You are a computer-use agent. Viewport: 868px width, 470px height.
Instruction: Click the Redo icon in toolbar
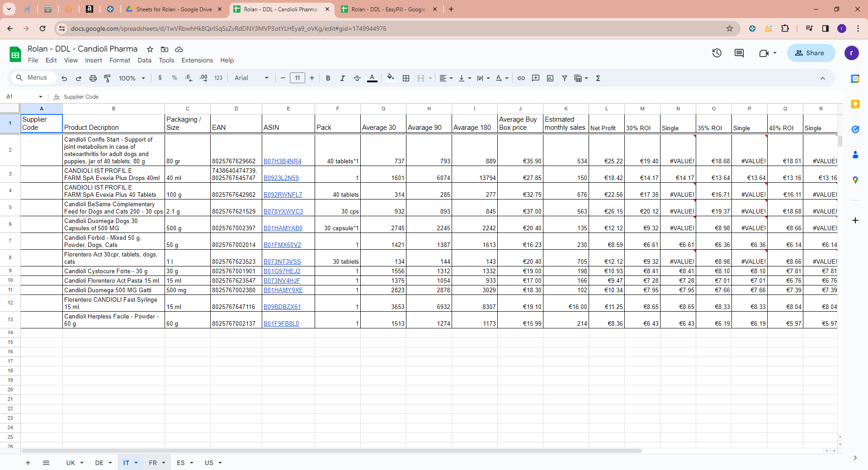pos(79,78)
